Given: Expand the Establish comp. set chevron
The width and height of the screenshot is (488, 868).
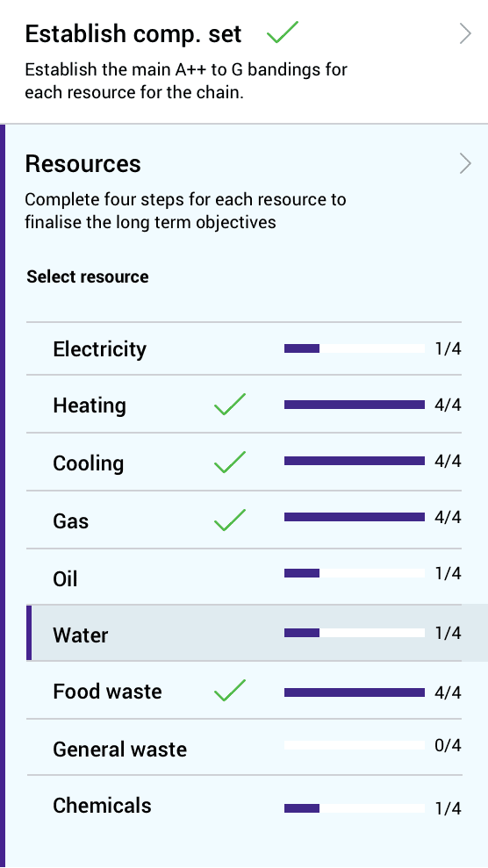Looking at the screenshot, I should [x=465, y=33].
